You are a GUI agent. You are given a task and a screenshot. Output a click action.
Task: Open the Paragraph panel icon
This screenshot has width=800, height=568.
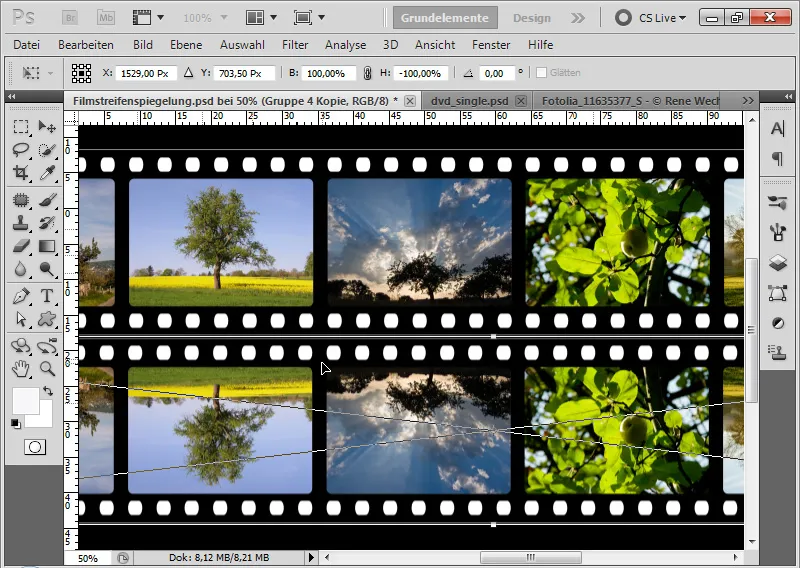[x=778, y=158]
